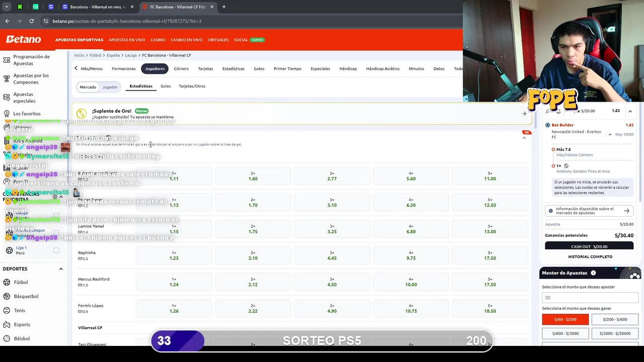Click the Suplente de Oro swap icon
The height and width of the screenshot is (362, 644).
click(x=82, y=114)
